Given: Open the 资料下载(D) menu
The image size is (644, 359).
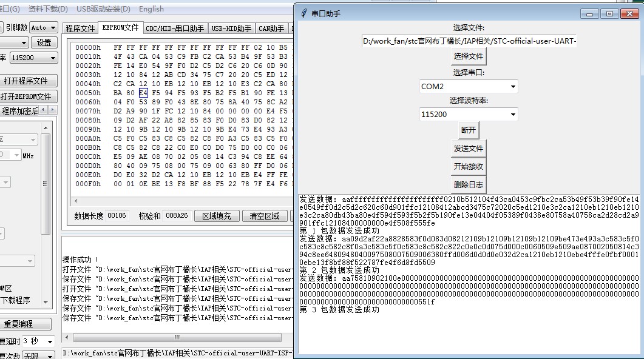Looking at the screenshot, I should pos(48,8).
